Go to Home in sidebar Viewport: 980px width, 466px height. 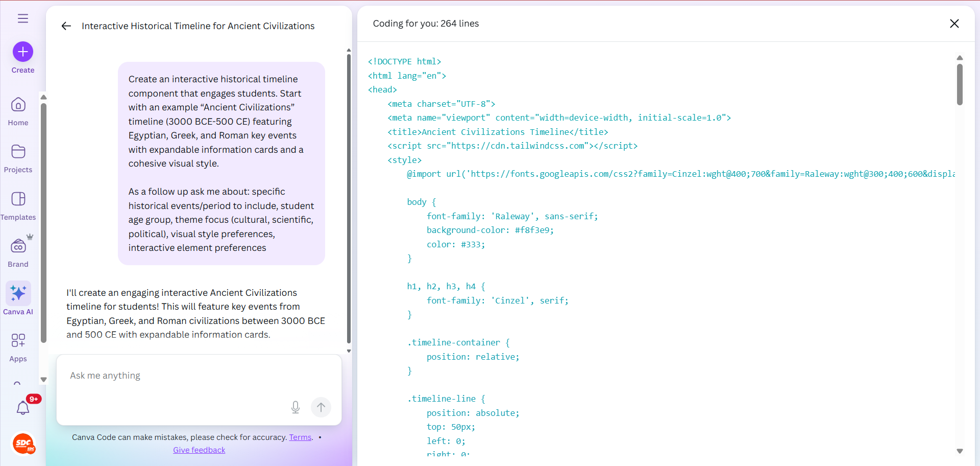tap(18, 111)
